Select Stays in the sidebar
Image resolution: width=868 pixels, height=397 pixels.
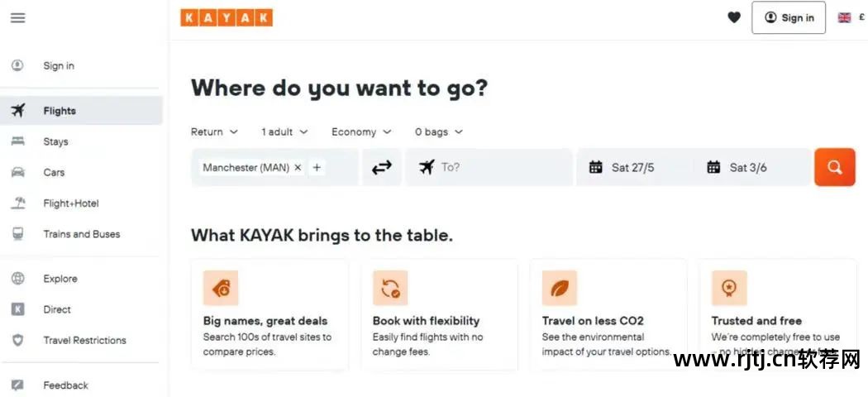point(55,141)
